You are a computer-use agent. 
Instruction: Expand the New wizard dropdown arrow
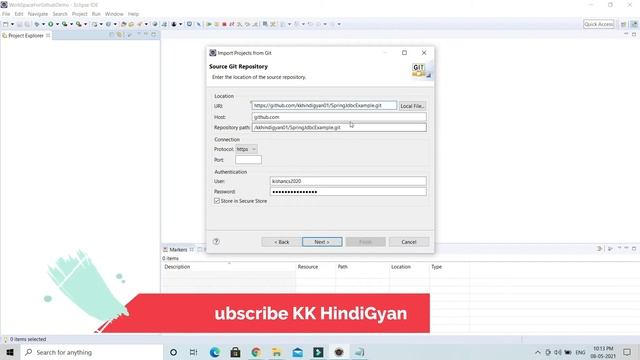click(12, 24)
